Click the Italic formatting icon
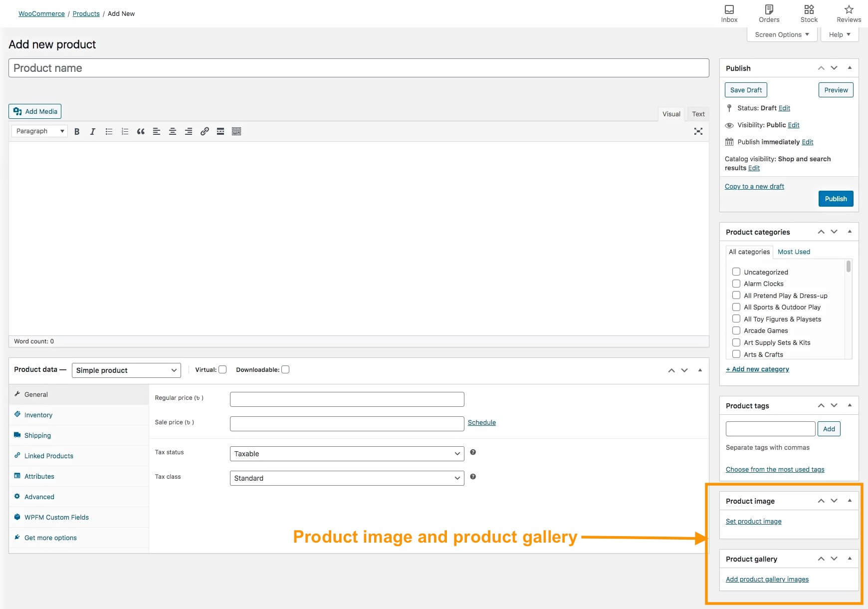This screenshot has height=609, width=868. (93, 131)
